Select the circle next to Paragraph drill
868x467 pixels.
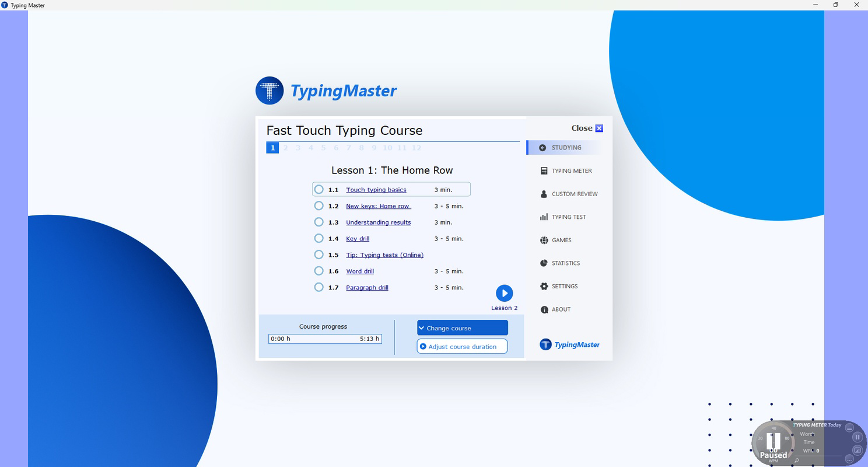coord(318,287)
